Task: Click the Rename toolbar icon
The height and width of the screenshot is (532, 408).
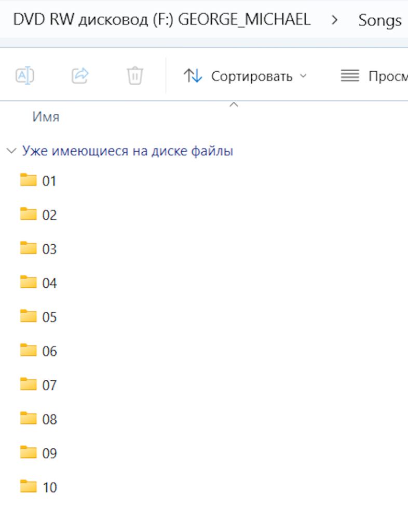Action: pos(25,75)
